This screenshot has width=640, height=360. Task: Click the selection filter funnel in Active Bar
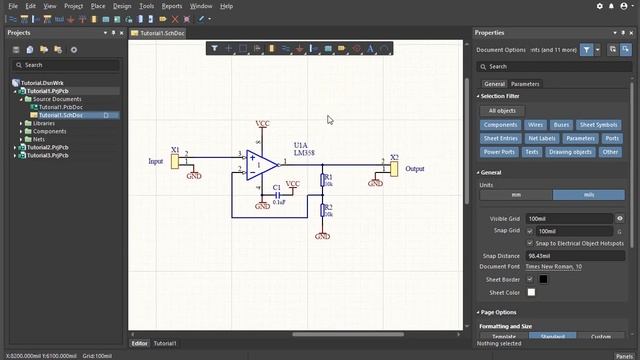[x=214, y=49]
